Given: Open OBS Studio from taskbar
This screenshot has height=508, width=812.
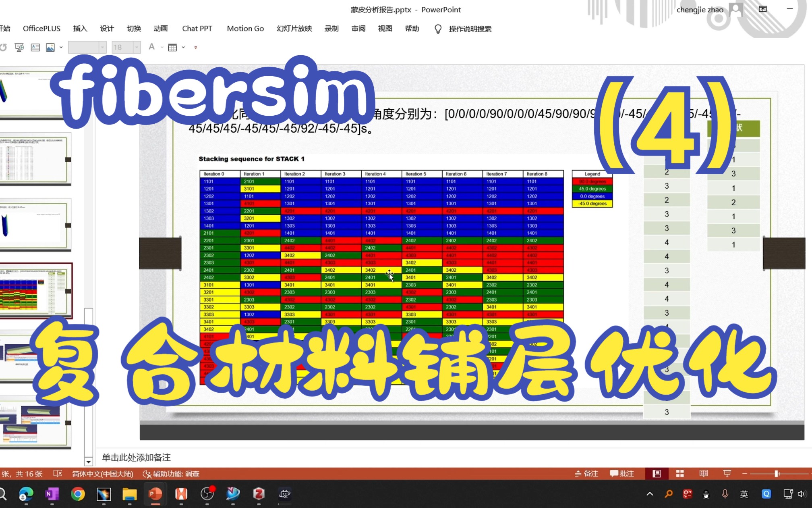Looking at the screenshot, I should pyautogui.click(x=207, y=494).
